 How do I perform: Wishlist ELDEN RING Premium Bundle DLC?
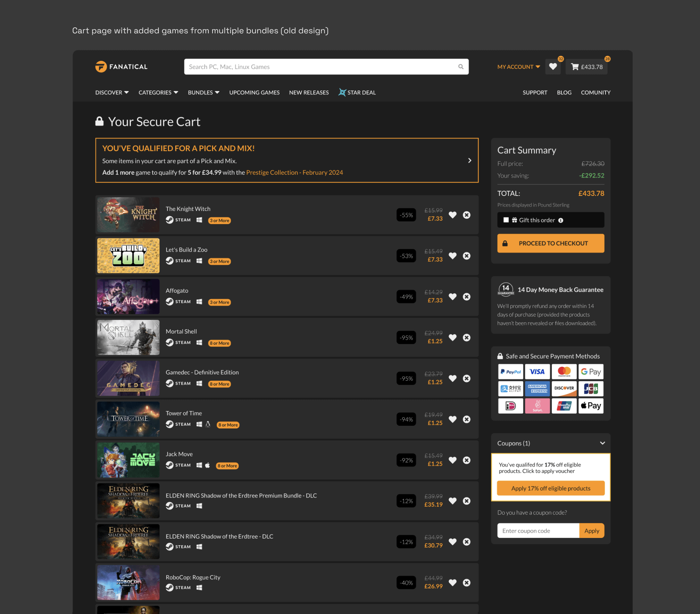(x=452, y=501)
